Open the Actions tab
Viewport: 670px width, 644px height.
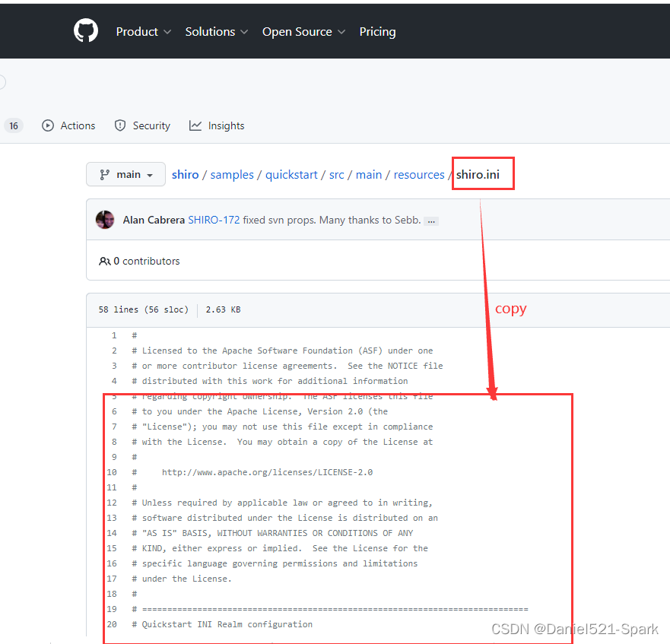click(x=68, y=125)
